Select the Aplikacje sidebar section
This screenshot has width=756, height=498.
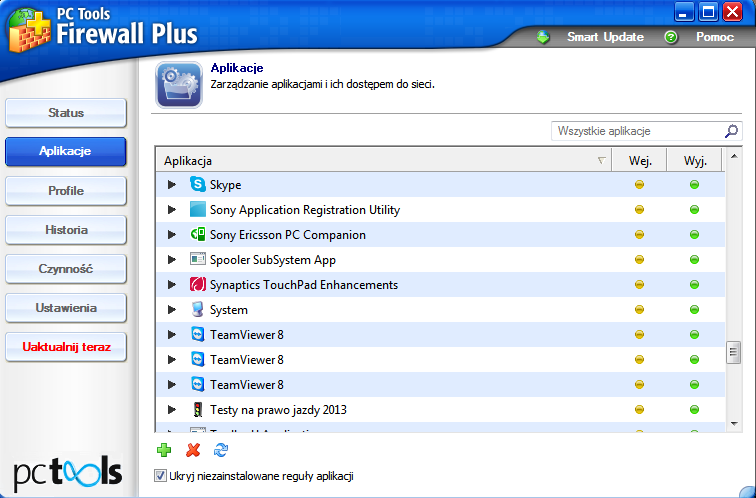click(x=66, y=151)
